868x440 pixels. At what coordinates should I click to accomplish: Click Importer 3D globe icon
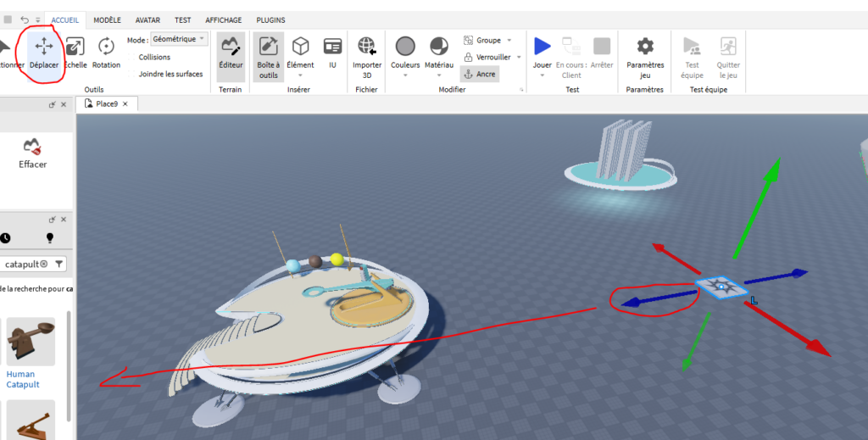pyautogui.click(x=366, y=47)
